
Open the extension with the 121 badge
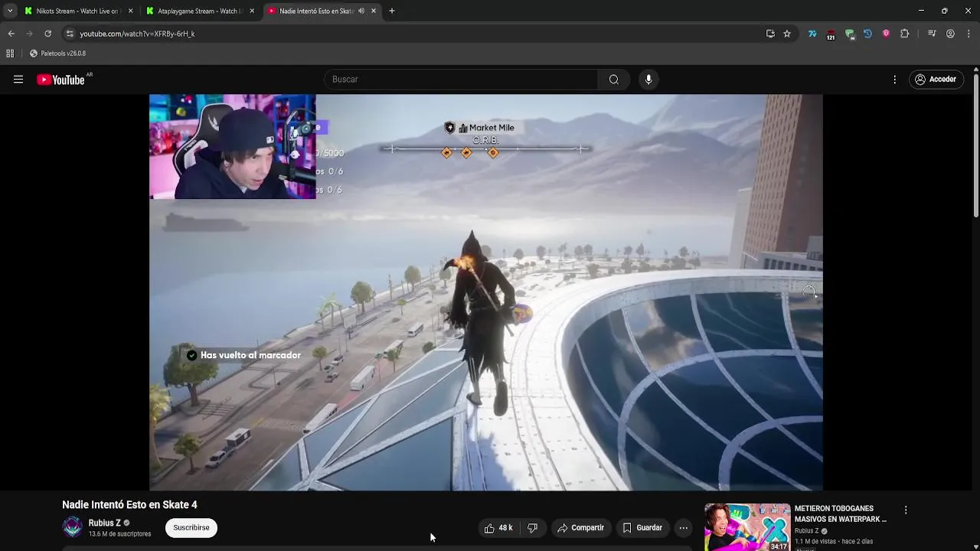click(x=831, y=34)
